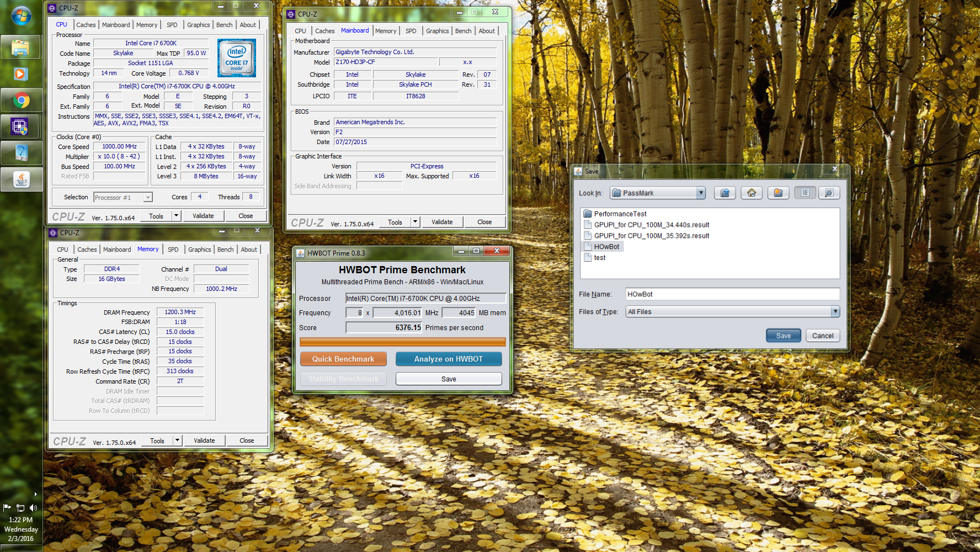Expand the Look In PassMark dropdown

(701, 193)
